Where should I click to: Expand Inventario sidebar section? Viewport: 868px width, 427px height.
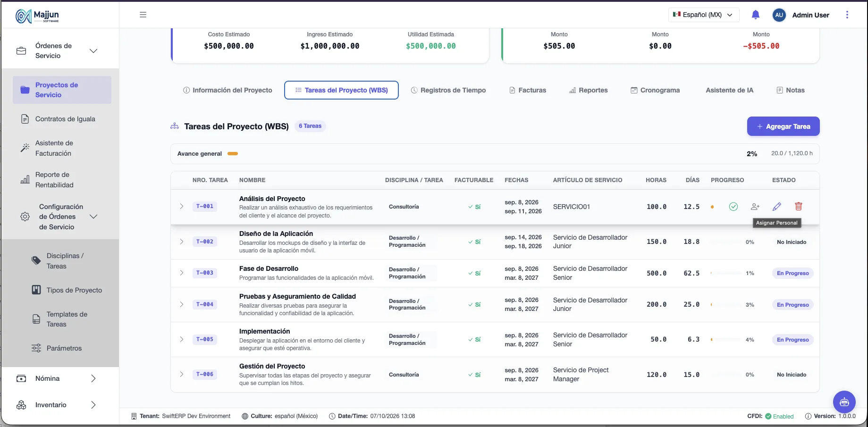tap(61, 405)
